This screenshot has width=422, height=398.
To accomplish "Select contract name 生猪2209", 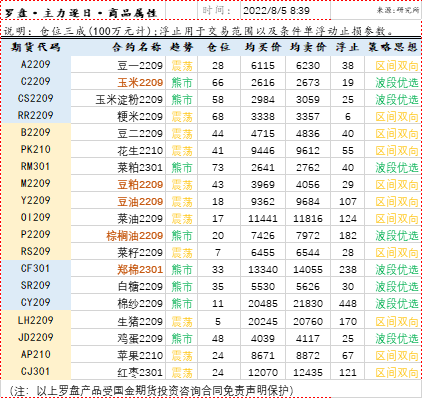I will point(140,322).
